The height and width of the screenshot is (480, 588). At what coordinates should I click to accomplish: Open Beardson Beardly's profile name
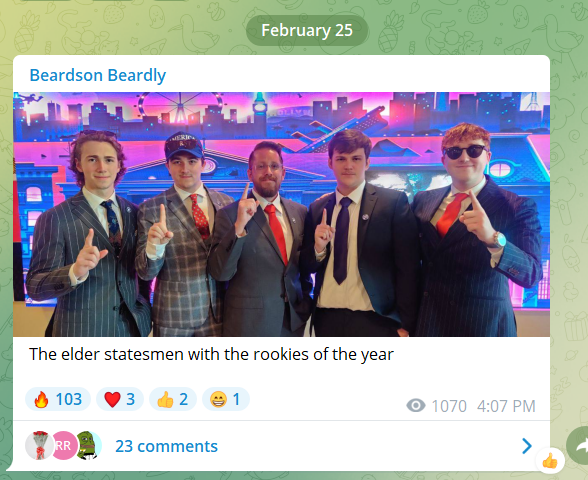98,75
